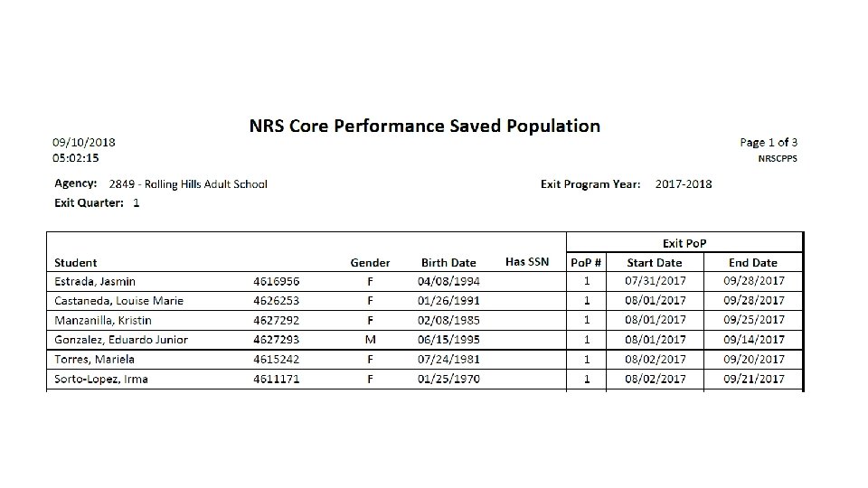Click the Gender column header
This screenshot has height=488, width=868.
(x=370, y=262)
